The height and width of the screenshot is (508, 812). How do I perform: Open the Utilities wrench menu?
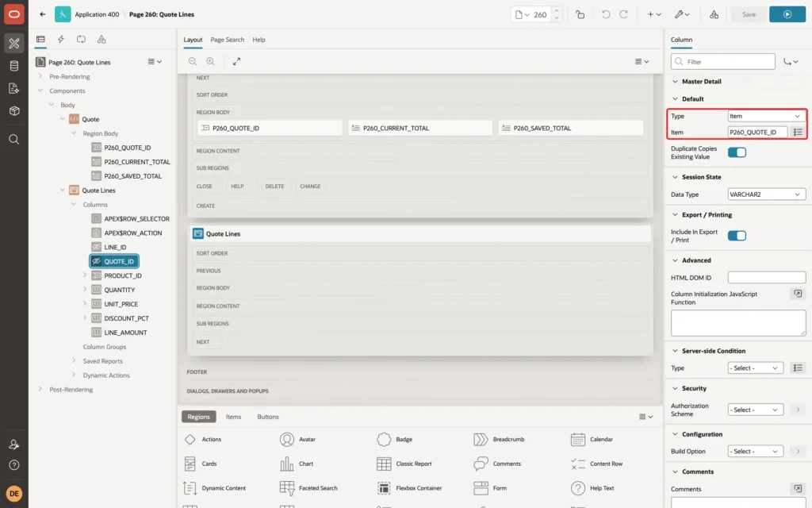click(x=681, y=14)
